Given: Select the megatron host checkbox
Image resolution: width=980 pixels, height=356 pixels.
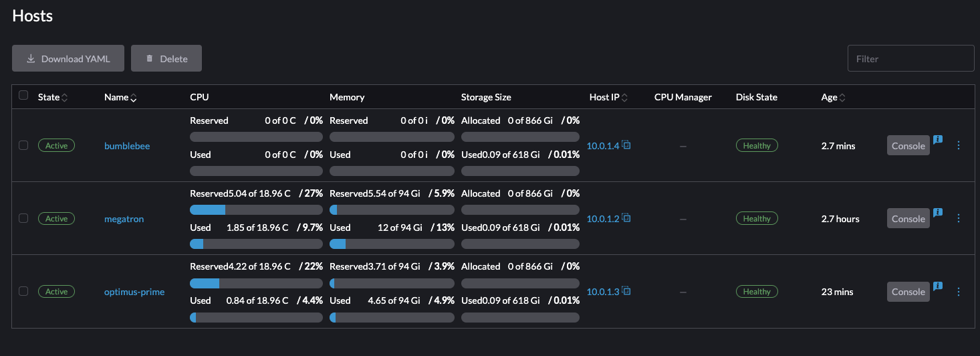Looking at the screenshot, I should click(x=23, y=218).
